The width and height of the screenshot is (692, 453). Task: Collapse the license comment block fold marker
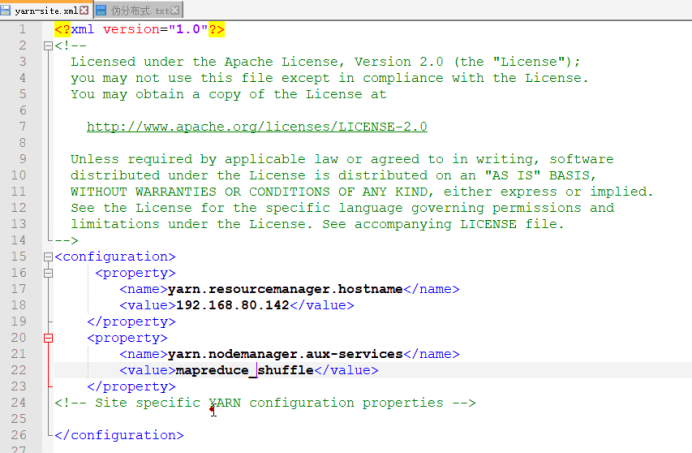49,45
